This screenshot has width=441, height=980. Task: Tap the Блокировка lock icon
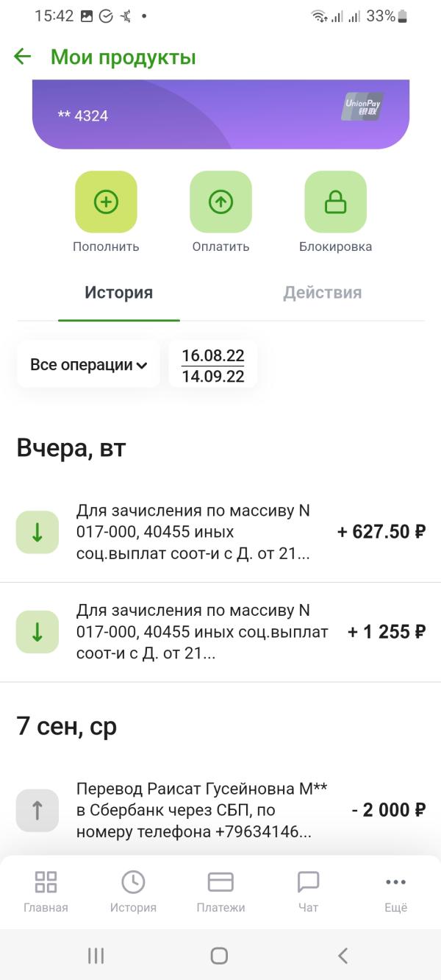335,202
